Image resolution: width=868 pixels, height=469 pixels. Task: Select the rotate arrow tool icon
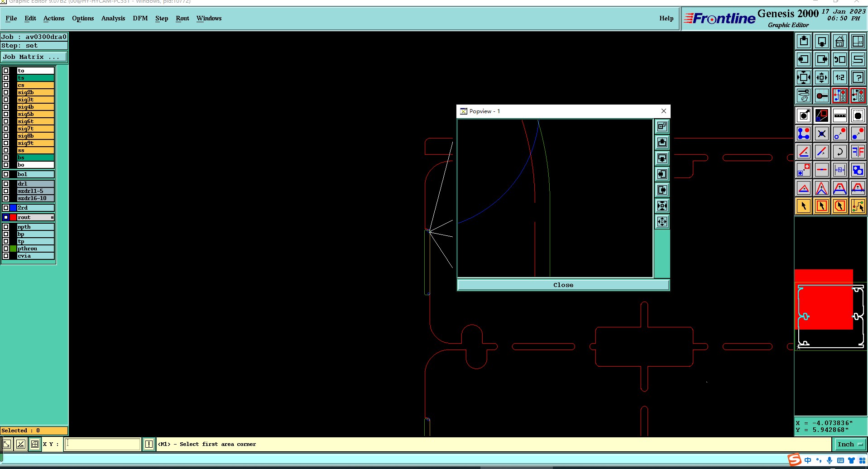point(839,152)
